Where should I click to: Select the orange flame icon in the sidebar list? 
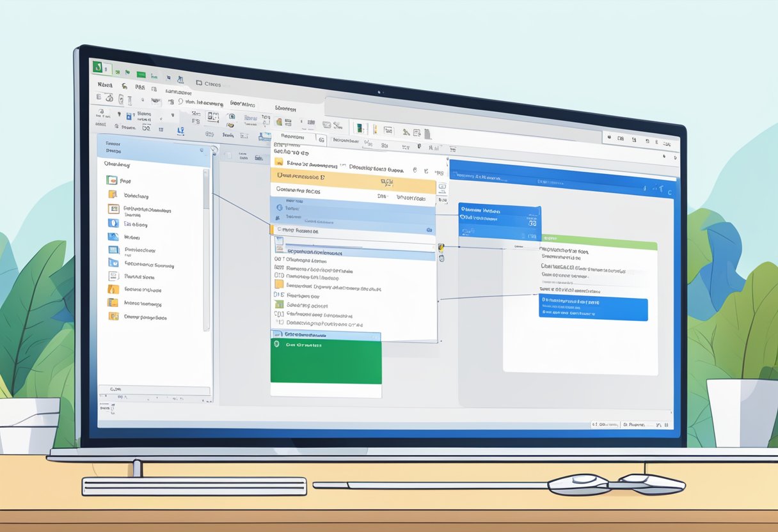click(113, 289)
